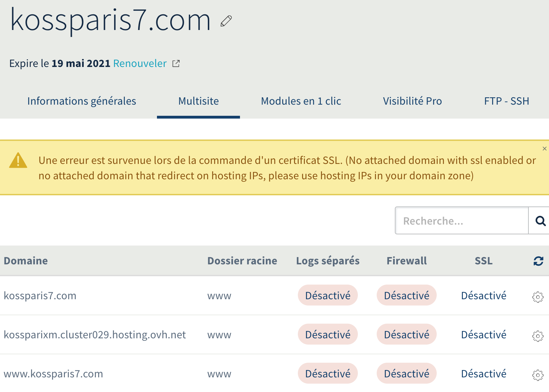Screen dimensions: 549x392
Task: Switch to the Informations générales tab
Action: pos(82,101)
